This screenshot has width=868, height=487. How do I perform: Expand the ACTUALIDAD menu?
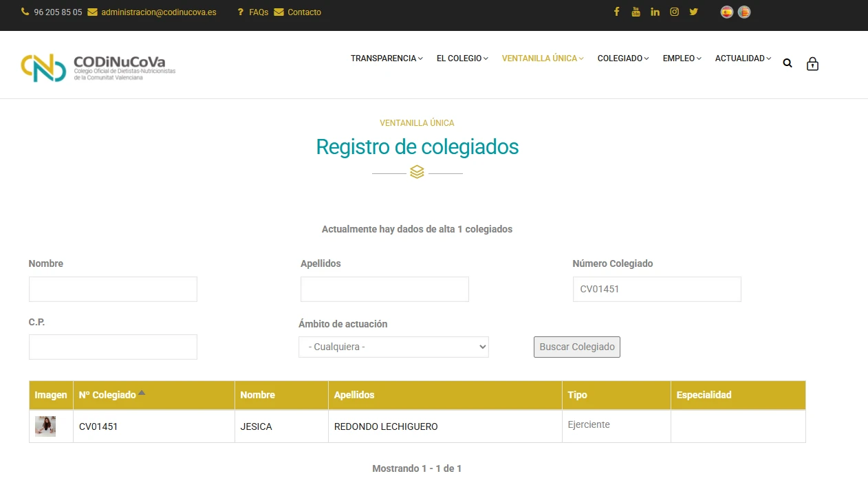(743, 58)
